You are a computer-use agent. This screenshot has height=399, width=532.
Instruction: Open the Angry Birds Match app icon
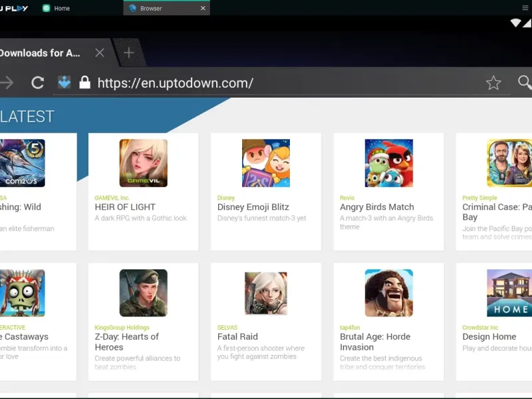(388, 163)
